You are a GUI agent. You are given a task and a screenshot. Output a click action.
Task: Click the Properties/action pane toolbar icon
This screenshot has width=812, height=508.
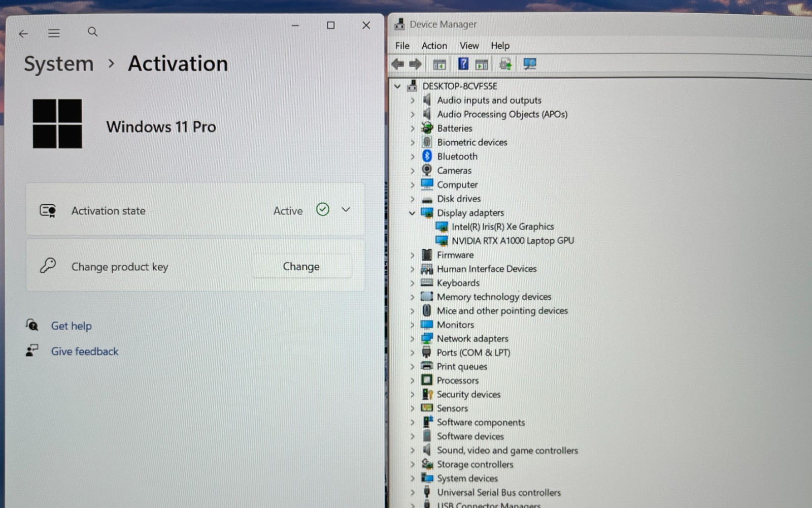click(482, 65)
